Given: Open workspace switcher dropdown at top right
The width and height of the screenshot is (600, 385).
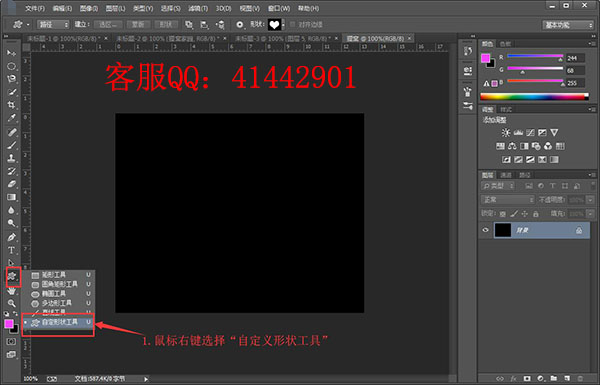Looking at the screenshot, I should (568, 25).
